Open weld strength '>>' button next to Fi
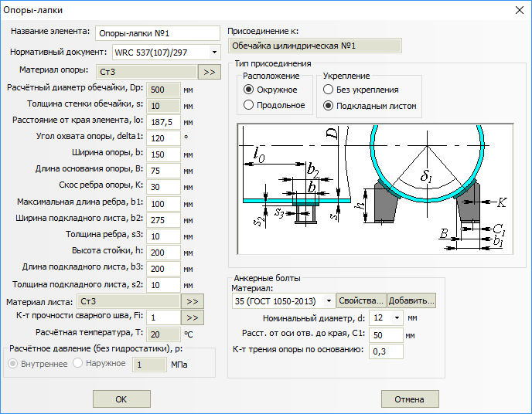532x414 pixels. tap(193, 317)
